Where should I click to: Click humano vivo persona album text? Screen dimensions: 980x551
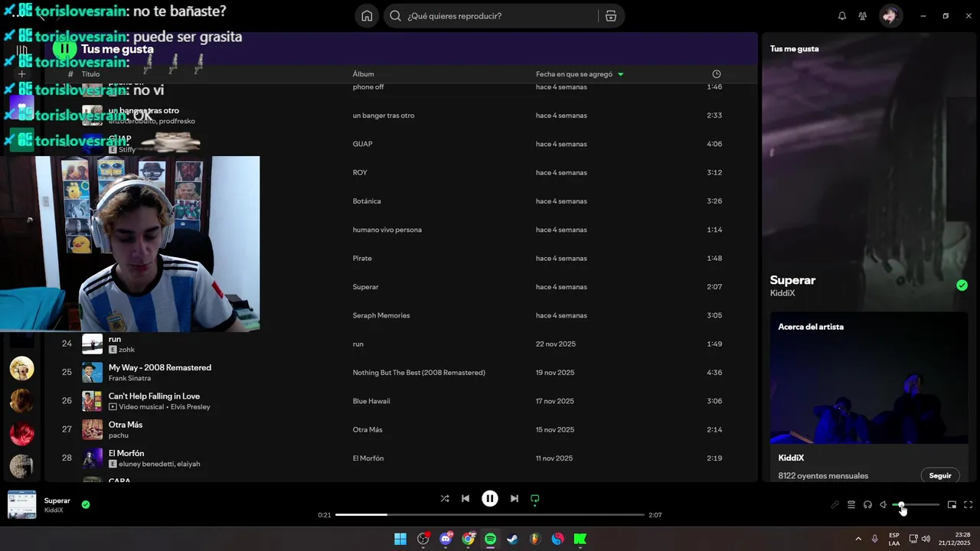[387, 230]
